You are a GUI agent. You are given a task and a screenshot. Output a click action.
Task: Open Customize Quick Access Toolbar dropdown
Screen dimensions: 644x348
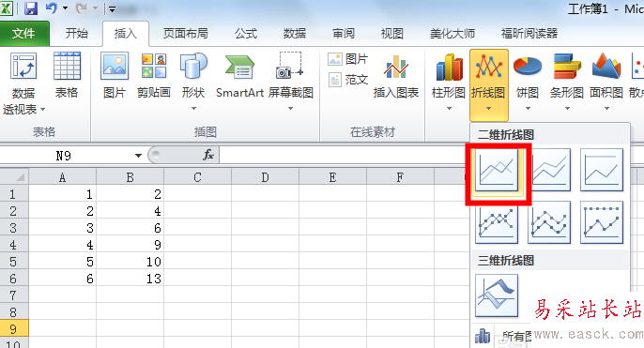(112, 8)
